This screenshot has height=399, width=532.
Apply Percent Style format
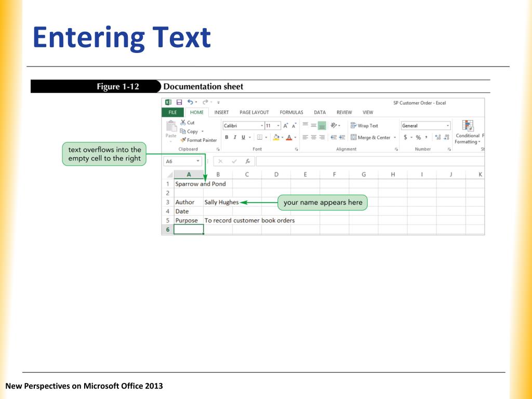click(418, 137)
